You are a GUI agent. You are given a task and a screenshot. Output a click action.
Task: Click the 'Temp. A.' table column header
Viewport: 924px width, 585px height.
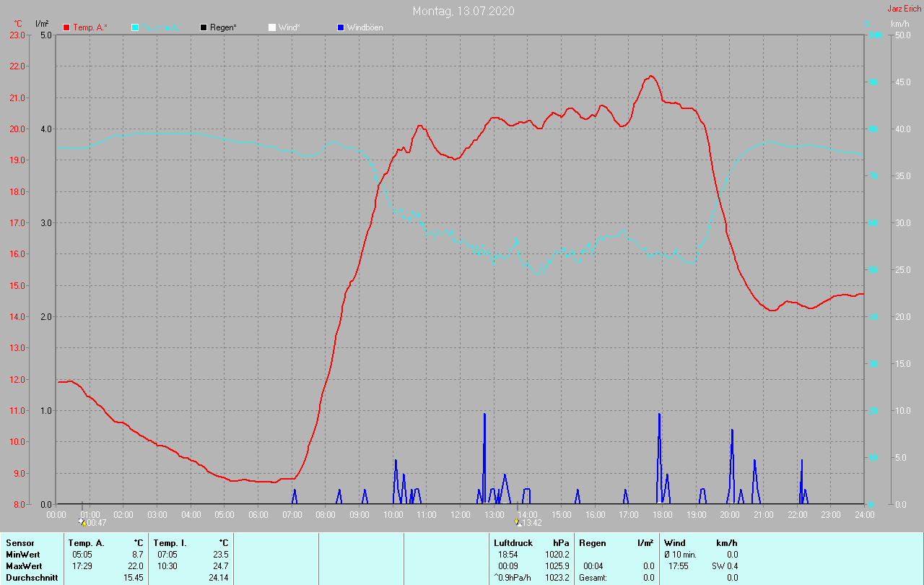click(86, 543)
